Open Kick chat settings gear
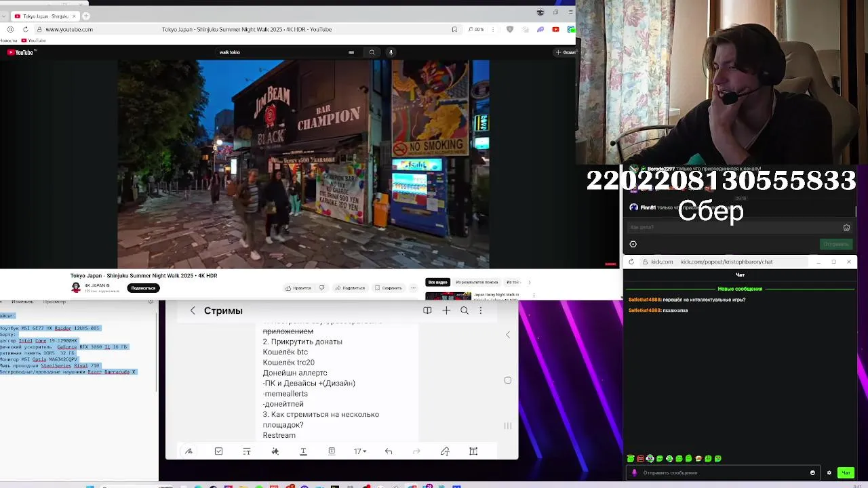Screen dimensions: 868x488 pyautogui.click(x=829, y=472)
